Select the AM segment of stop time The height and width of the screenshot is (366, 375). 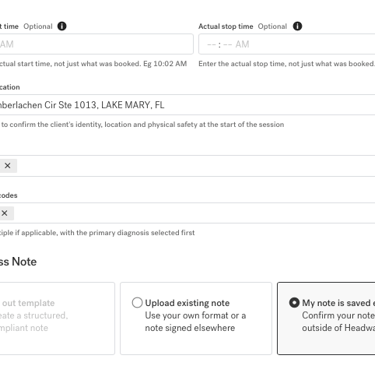coord(242,44)
